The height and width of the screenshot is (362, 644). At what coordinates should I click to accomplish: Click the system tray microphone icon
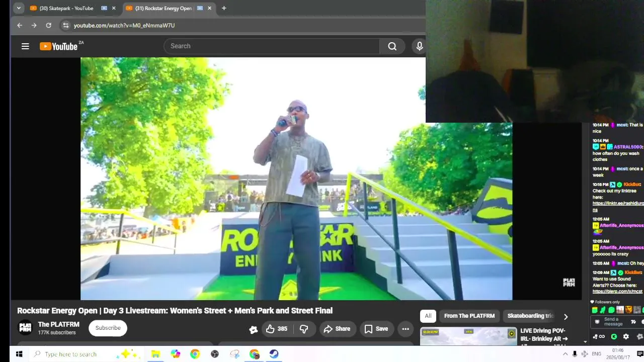(x=575, y=354)
